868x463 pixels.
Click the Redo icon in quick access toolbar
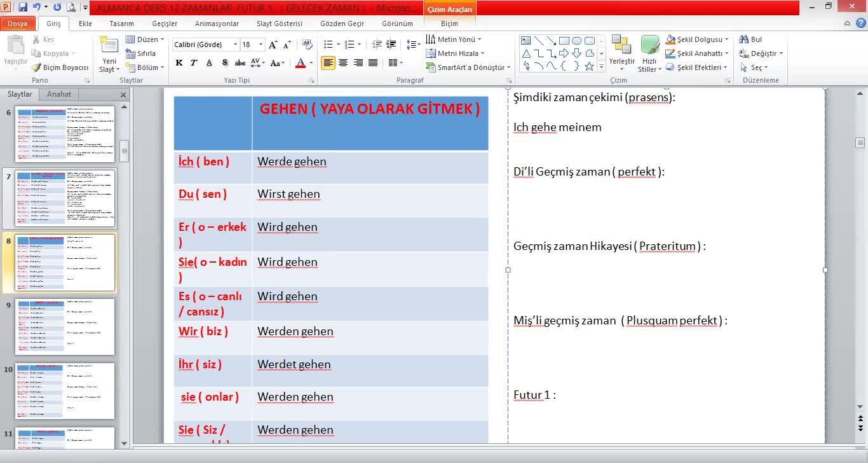point(57,8)
